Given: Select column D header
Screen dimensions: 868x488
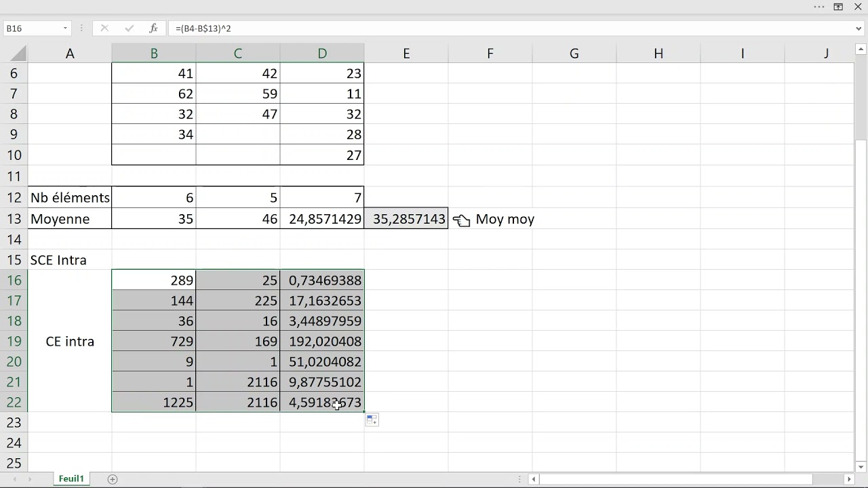Looking at the screenshot, I should point(322,54).
